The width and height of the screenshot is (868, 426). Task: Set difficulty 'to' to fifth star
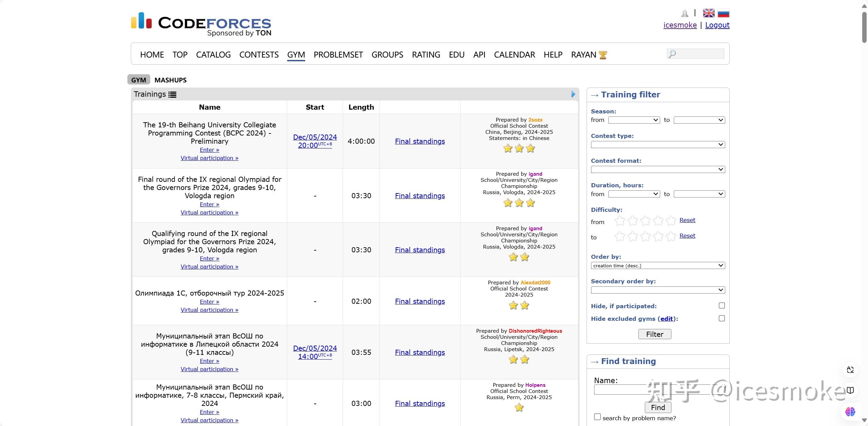[x=671, y=236]
